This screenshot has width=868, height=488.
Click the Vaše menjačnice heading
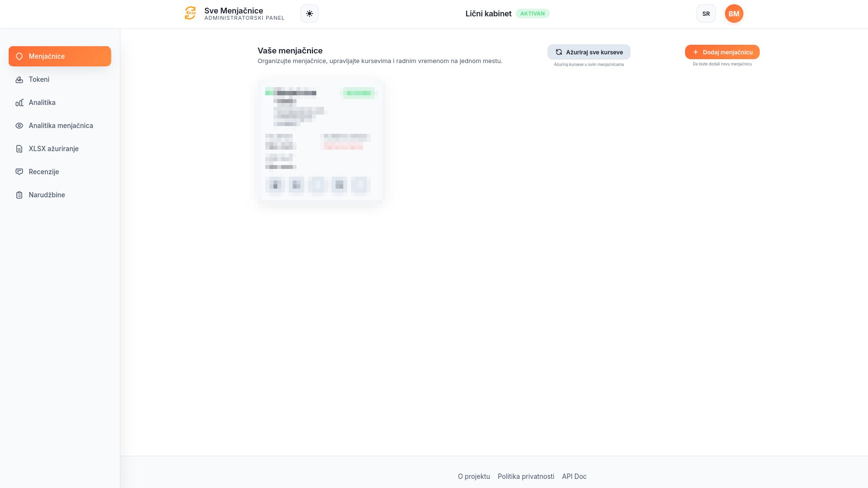click(290, 51)
